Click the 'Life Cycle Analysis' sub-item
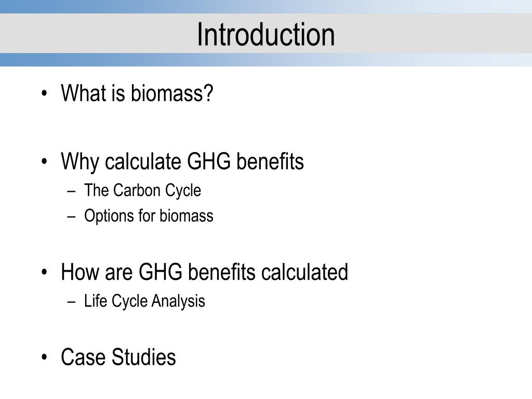Image resolution: width=532 pixels, height=399 pixels. 144,301
